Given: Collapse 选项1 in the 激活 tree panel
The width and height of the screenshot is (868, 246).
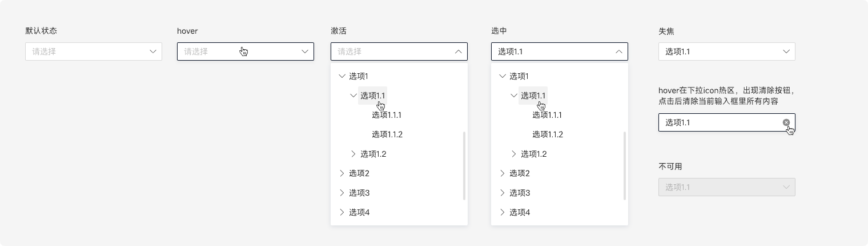Looking at the screenshot, I should (x=342, y=76).
